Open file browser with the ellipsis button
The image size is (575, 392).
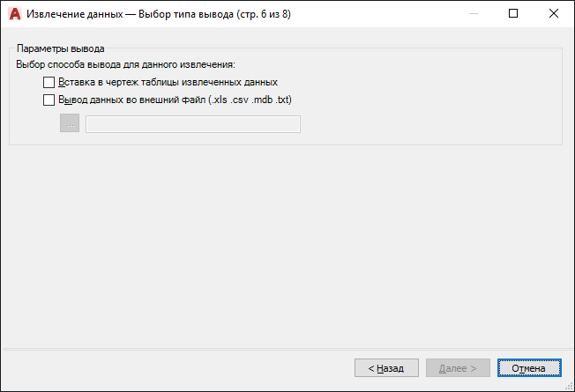point(70,123)
